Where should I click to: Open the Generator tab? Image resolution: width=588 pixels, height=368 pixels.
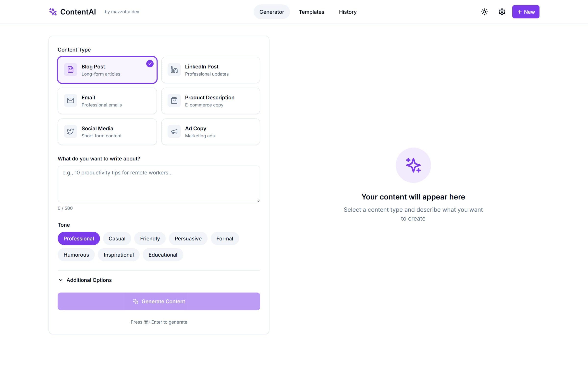click(x=272, y=12)
